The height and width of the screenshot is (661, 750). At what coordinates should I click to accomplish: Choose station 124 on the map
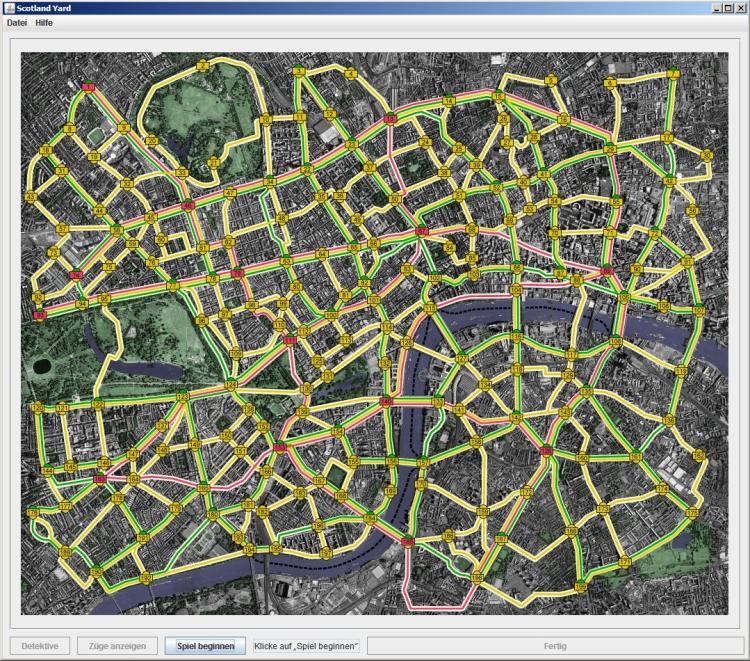(230, 385)
